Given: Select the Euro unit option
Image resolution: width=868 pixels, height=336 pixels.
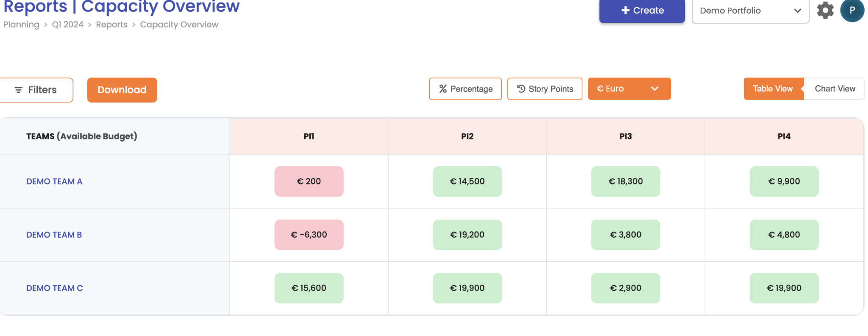Looking at the screenshot, I should click(x=611, y=89).
